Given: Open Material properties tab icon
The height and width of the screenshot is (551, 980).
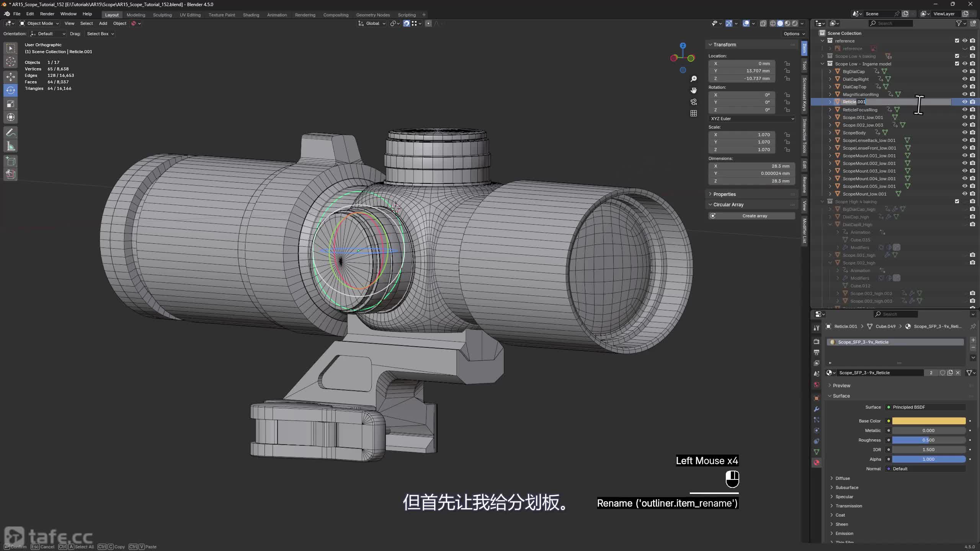Looking at the screenshot, I should click(x=817, y=463).
